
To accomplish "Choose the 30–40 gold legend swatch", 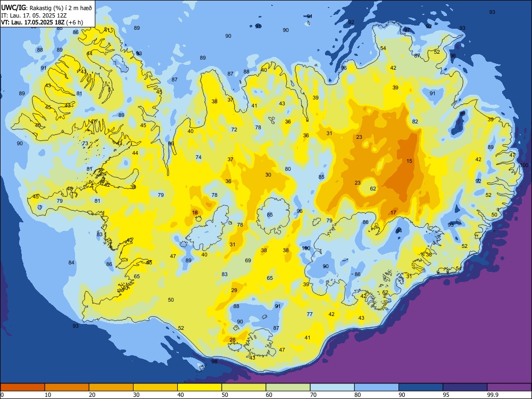I will pos(155,387).
